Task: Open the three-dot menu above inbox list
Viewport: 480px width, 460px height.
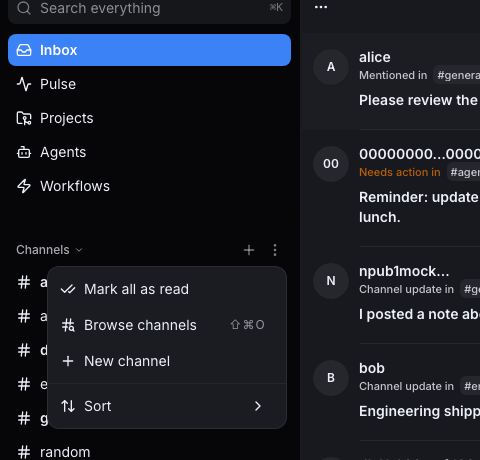Action: 321,7
